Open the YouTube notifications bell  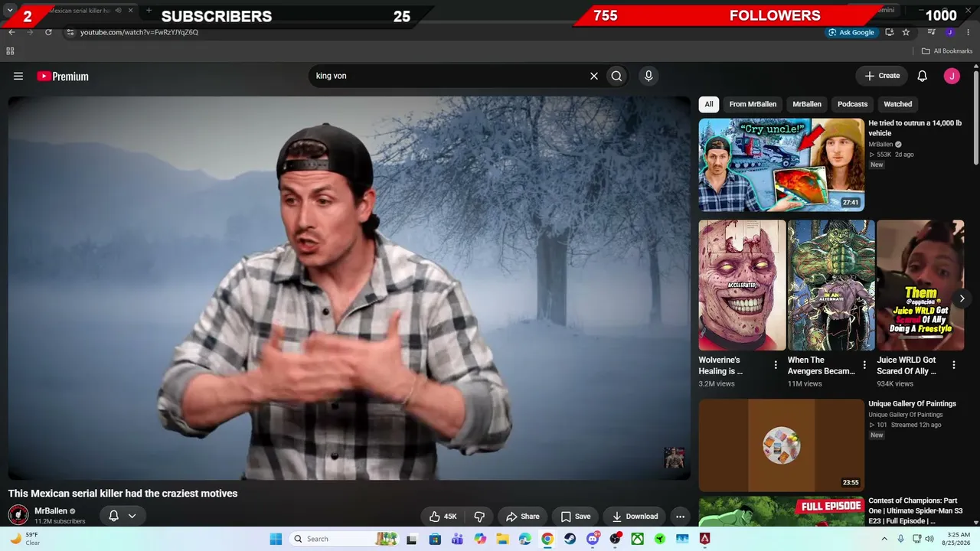[923, 76]
